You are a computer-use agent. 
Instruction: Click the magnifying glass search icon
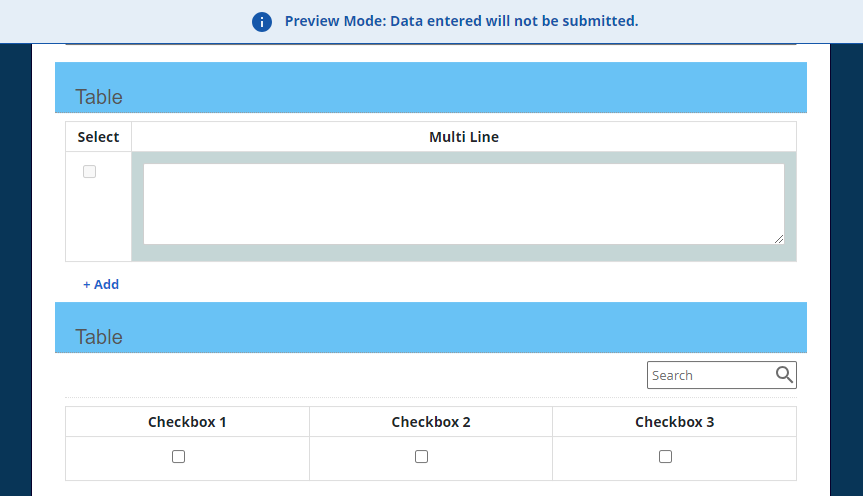pyautogui.click(x=784, y=375)
